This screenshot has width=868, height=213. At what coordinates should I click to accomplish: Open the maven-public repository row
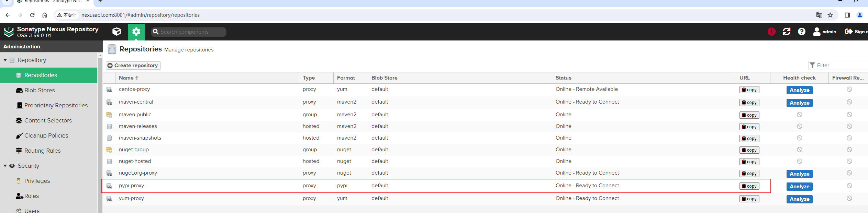tap(485, 115)
